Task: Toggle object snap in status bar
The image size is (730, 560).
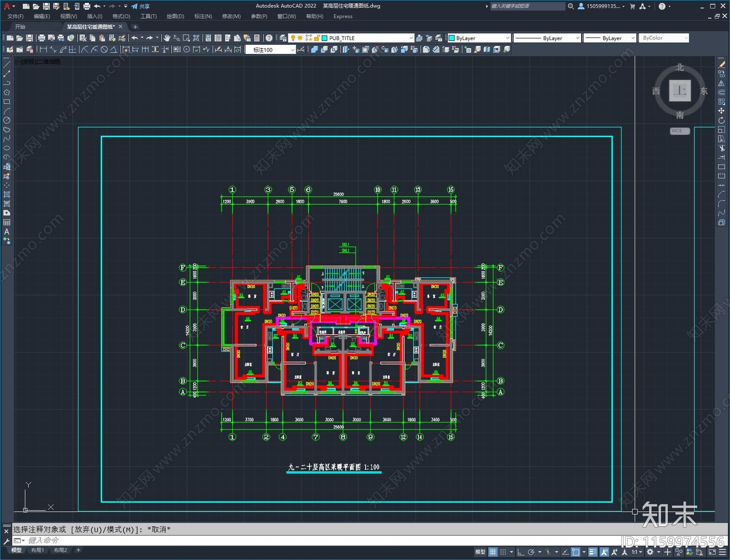Action: (x=576, y=552)
